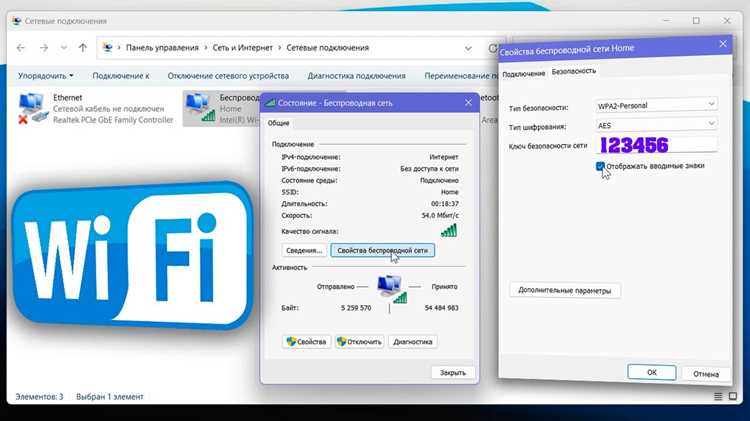Click 'Подключение к' toolbar command

121,76
